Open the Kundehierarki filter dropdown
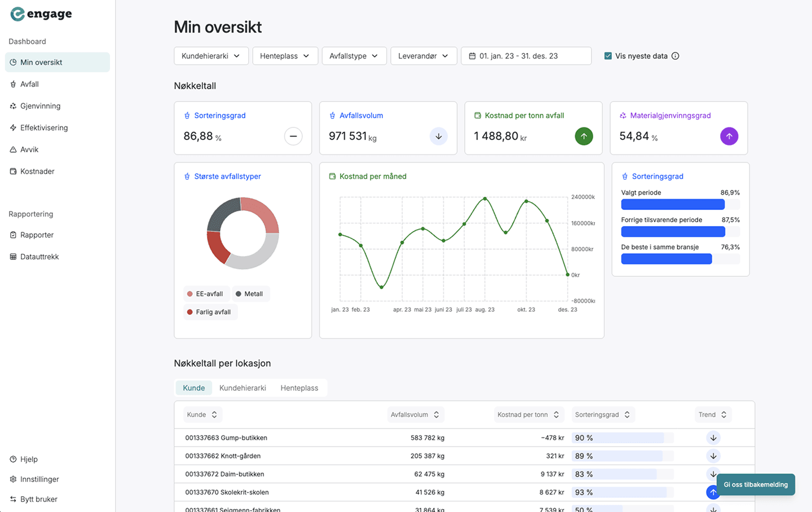 tap(211, 56)
